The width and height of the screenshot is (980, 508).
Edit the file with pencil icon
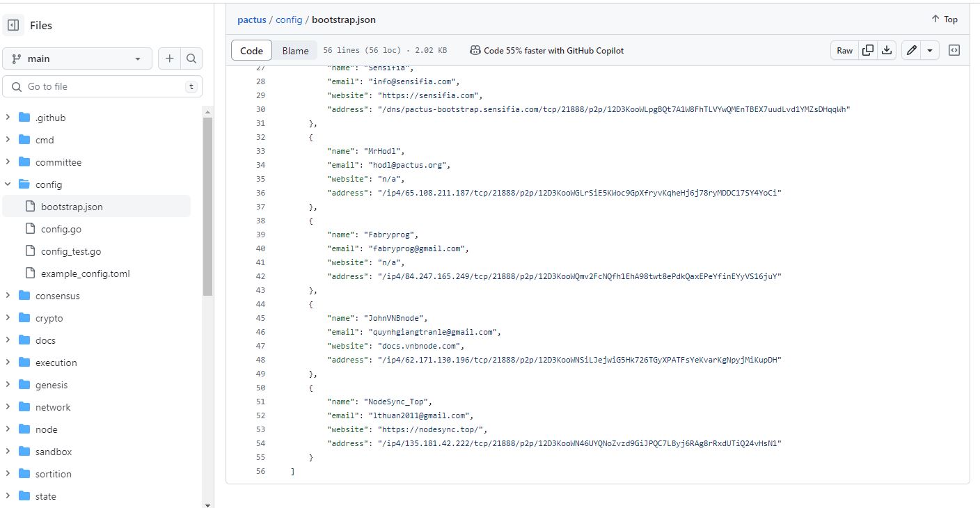pyautogui.click(x=911, y=51)
